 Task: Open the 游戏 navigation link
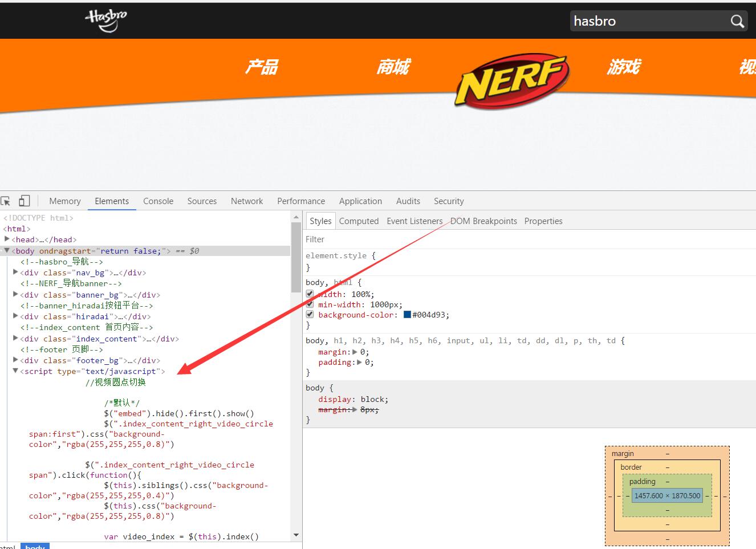(623, 67)
